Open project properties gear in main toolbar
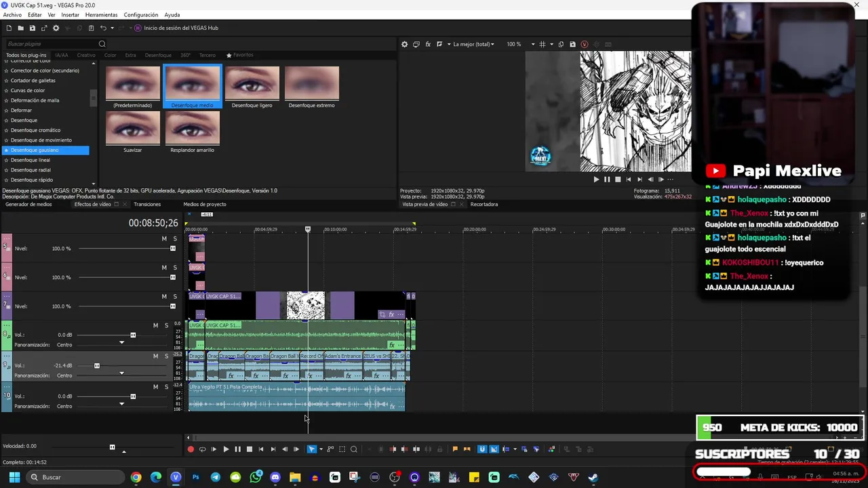This screenshot has width=868, height=488. click(56, 28)
